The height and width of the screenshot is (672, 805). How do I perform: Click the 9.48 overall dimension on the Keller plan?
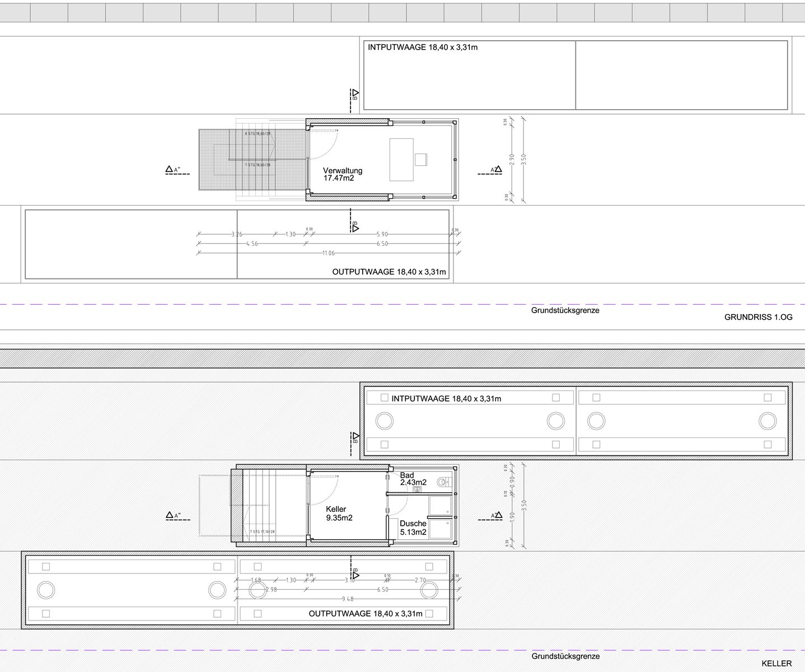348,599
